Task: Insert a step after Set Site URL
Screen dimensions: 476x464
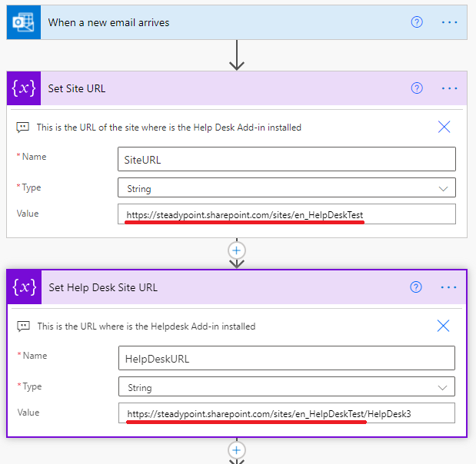Action: 237,250
